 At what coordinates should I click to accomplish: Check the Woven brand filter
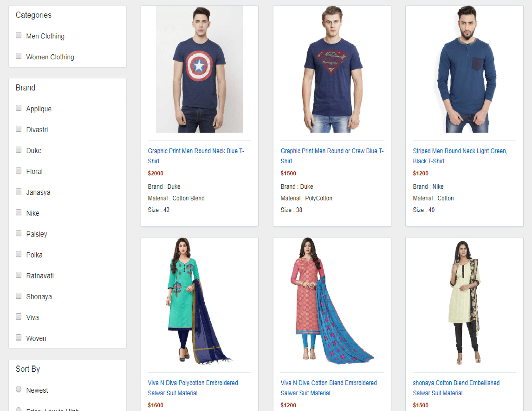point(19,337)
